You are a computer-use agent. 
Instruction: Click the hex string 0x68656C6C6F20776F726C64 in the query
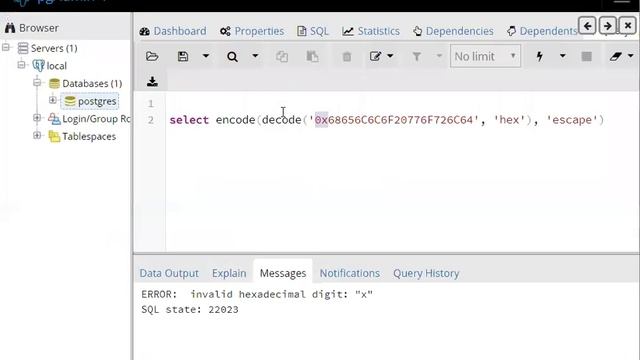pyautogui.click(x=393, y=120)
